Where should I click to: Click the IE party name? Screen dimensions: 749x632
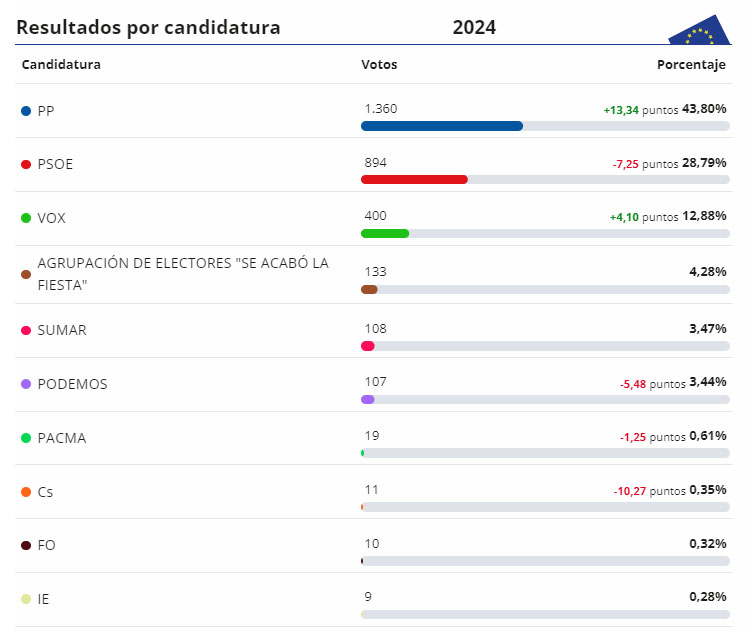pos(43,600)
